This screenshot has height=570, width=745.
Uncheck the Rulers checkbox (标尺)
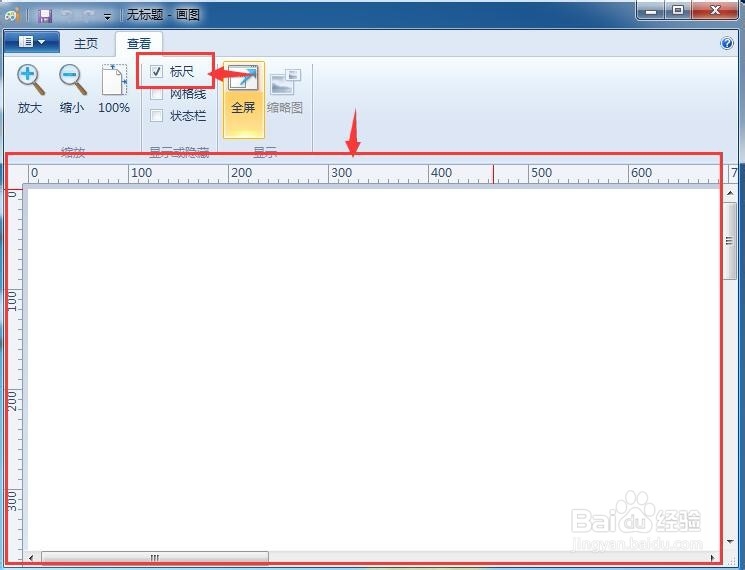click(x=156, y=72)
